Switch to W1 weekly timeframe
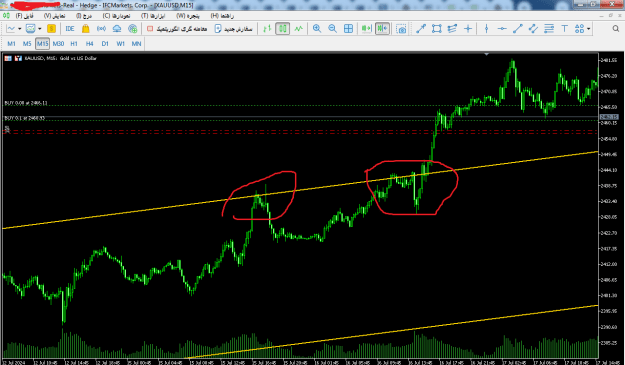625x365 pixels. point(120,44)
